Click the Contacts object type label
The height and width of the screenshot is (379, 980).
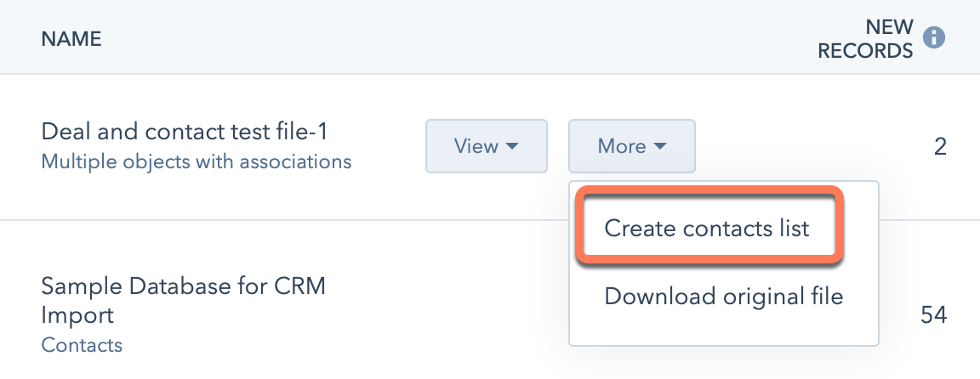click(82, 345)
